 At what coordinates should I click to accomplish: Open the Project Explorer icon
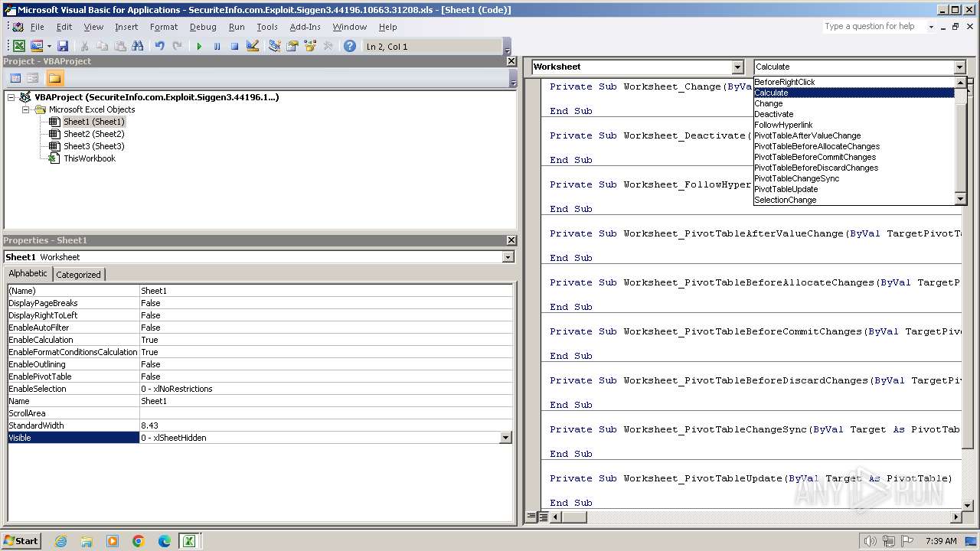pos(274,46)
